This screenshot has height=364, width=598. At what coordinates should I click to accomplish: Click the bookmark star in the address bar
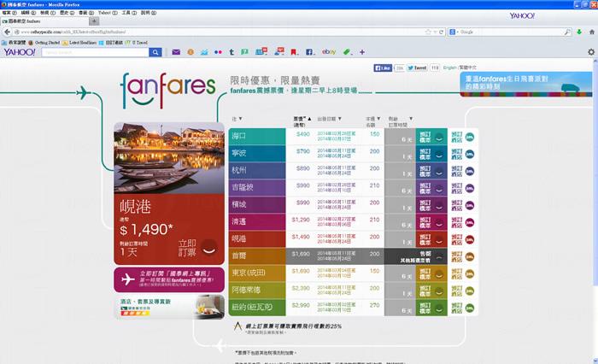click(428, 32)
